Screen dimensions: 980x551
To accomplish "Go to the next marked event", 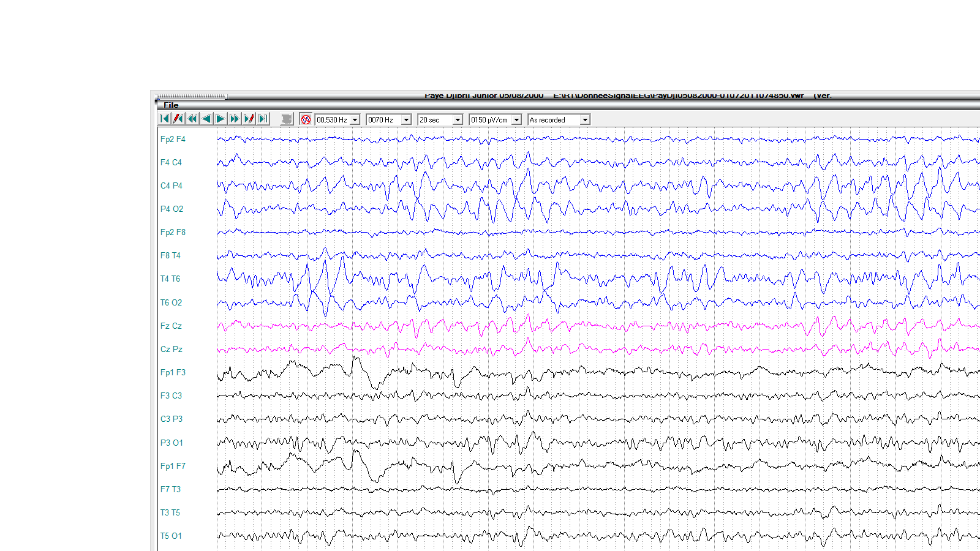I will 249,119.
